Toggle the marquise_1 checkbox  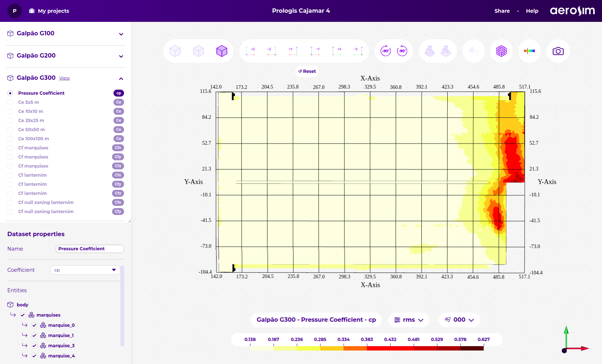coord(34,336)
